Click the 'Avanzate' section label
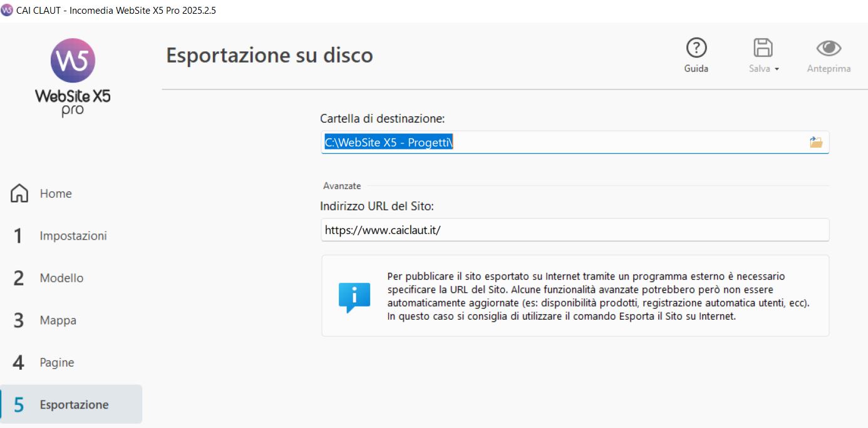Image resolution: width=868 pixels, height=428 pixels. click(342, 186)
